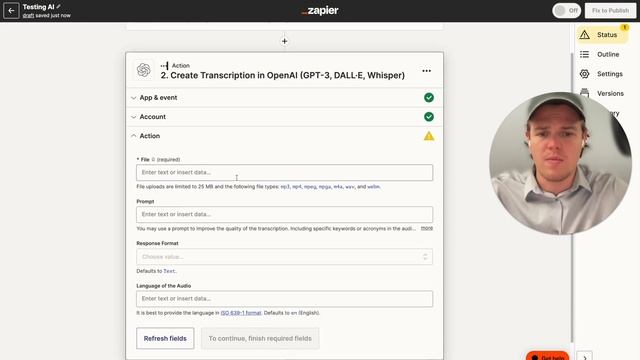
Task: Click the OpenAI logo icon of step 2
Action: (x=144, y=70)
